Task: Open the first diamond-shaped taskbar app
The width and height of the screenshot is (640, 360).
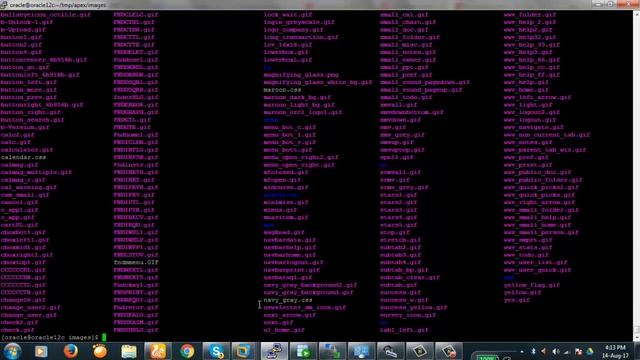Action: 420,351
